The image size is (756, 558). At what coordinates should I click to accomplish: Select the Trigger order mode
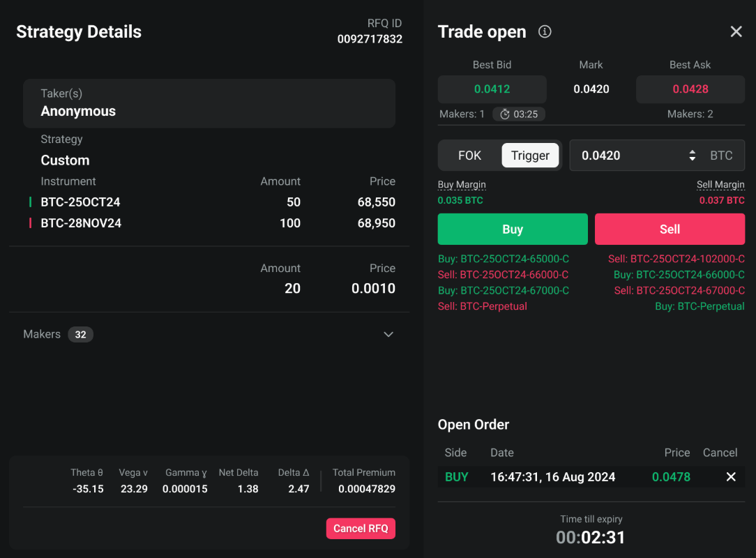[530, 155]
